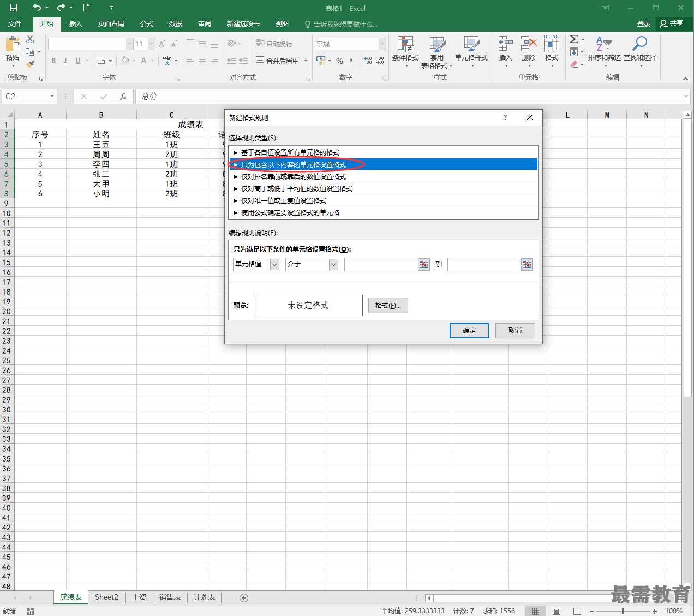The width and height of the screenshot is (694, 616).
Task: Collapse the ribbon
Action: [685, 79]
